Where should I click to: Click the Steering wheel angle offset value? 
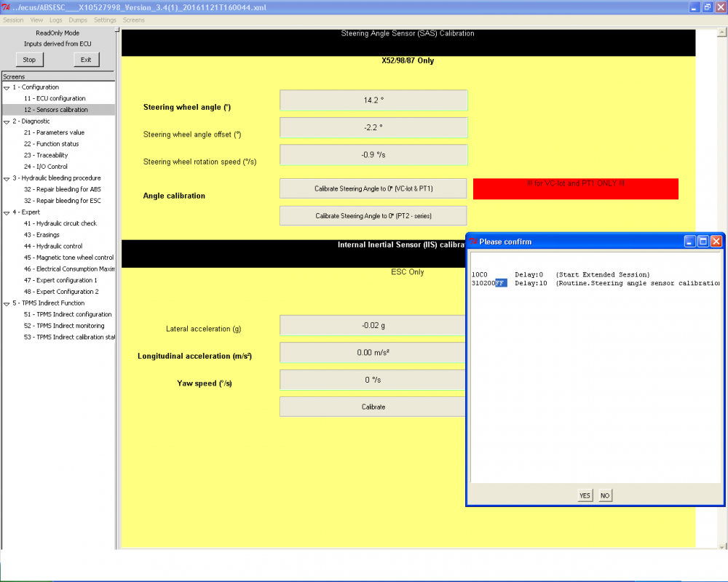[373, 127]
